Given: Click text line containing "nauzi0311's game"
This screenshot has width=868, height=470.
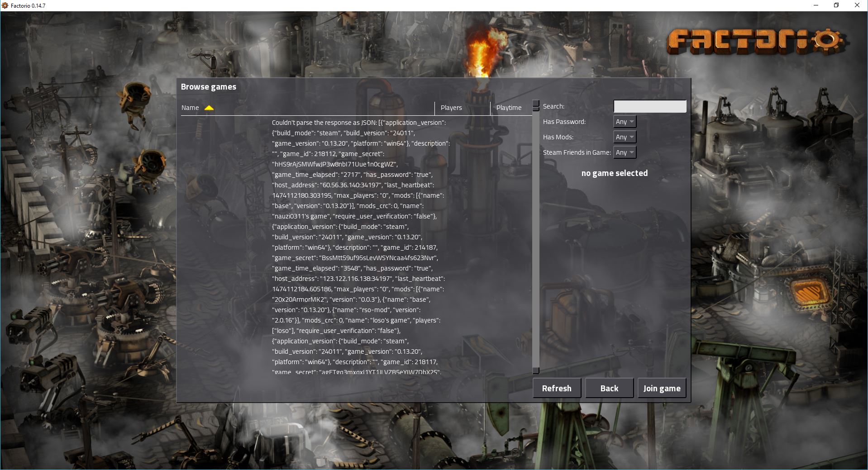Looking at the screenshot, I should [x=354, y=216].
